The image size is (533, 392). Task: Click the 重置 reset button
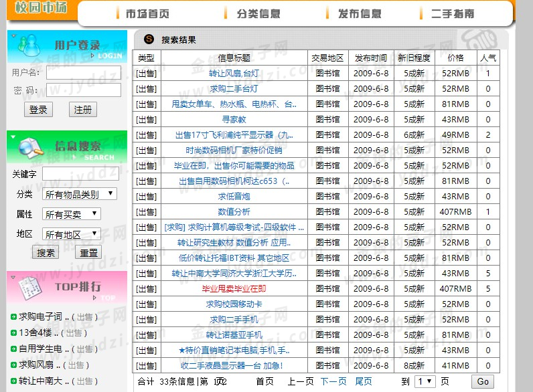click(x=88, y=252)
